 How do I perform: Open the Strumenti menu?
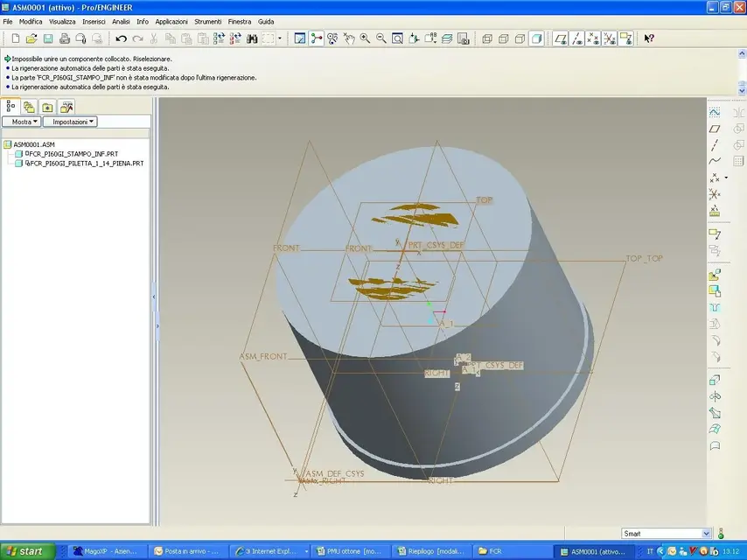207,22
